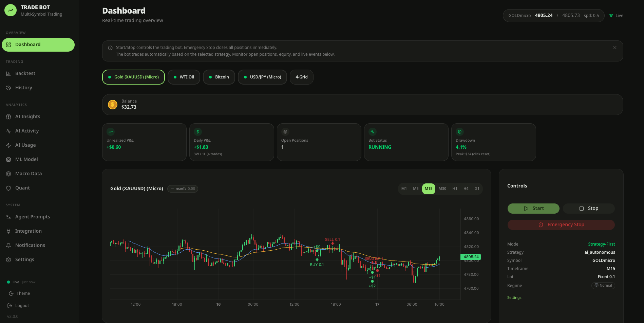Click the $32.73 balance value
The image size is (644, 323).
[129, 107]
